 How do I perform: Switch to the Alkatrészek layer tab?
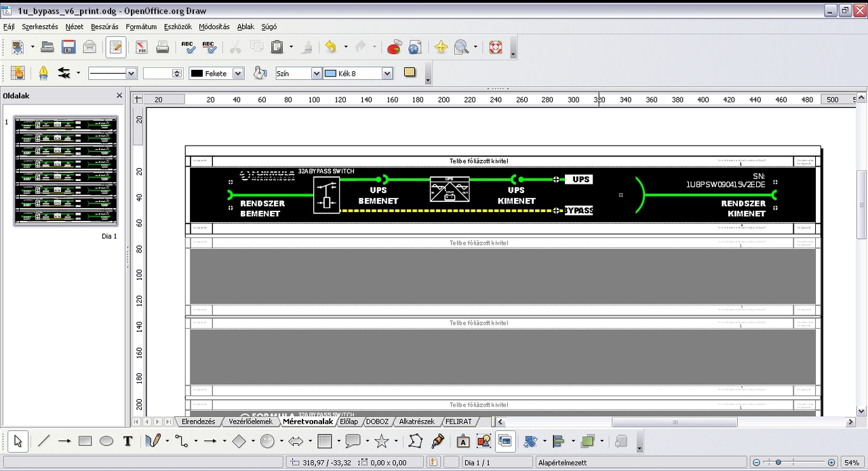pos(416,422)
